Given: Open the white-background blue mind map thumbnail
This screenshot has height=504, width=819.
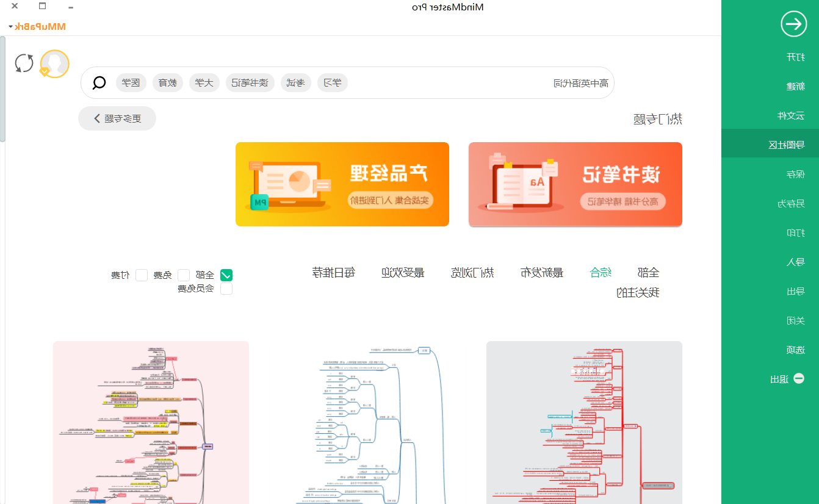Looking at the screenshot, I should coord(367,422).
